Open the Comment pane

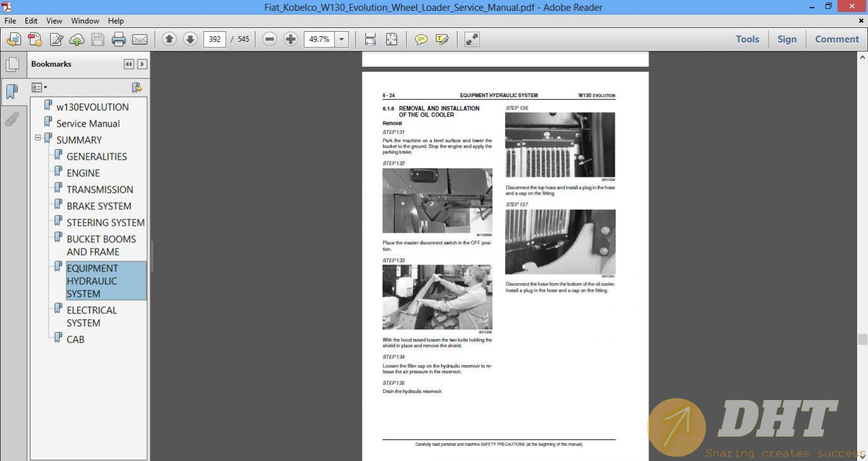click(837, 39)
